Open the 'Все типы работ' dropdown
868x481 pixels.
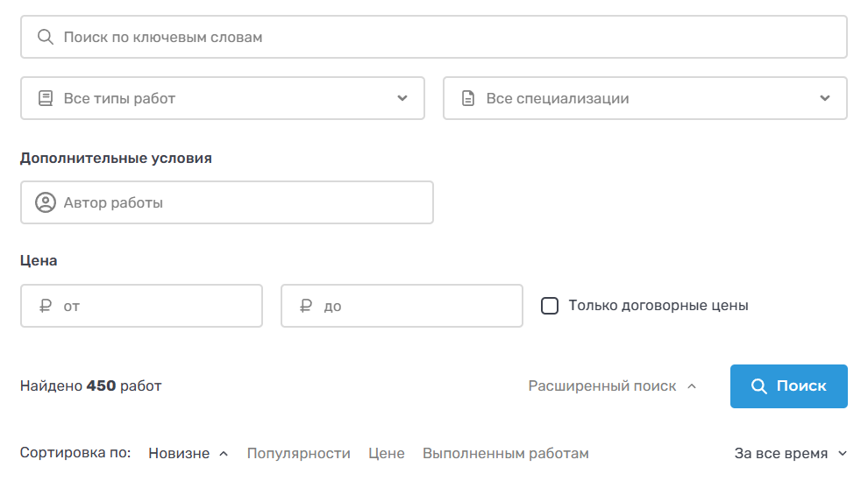click(x=223, y=98)
